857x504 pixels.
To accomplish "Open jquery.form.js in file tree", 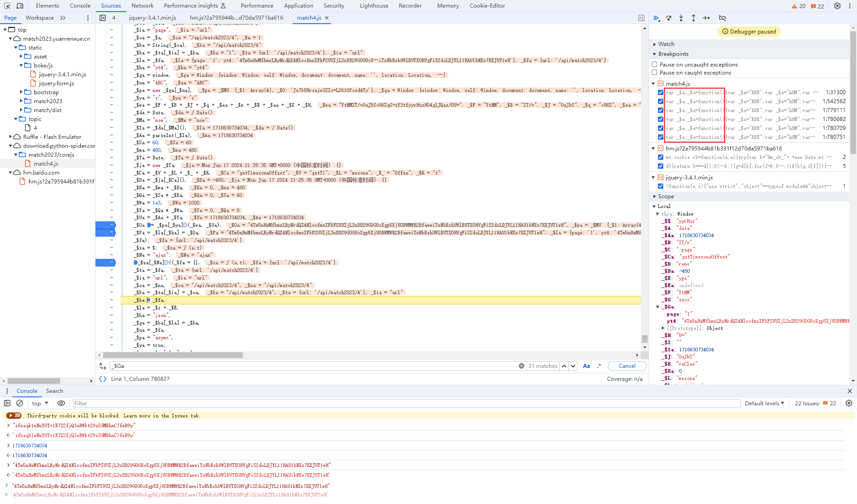I will click(x=56, y=83).
